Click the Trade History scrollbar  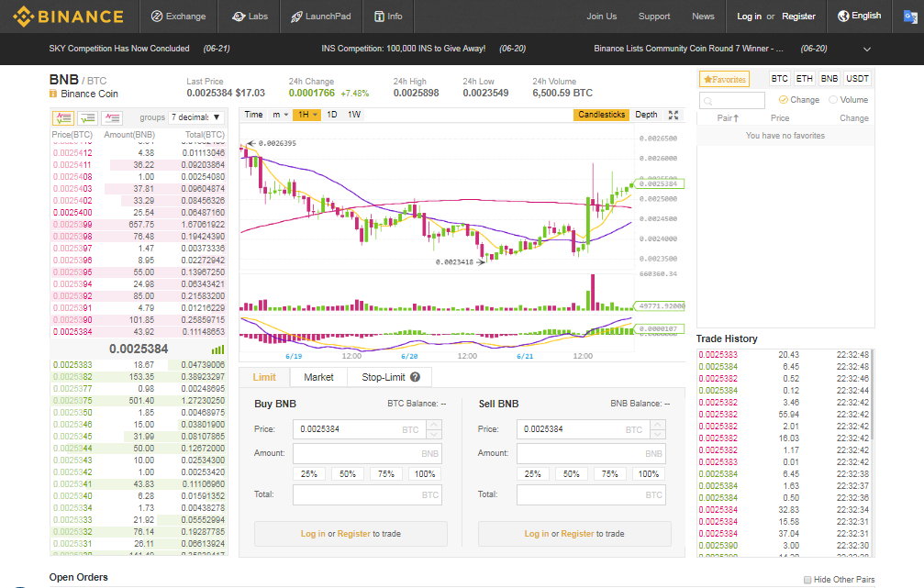point(872,394)
